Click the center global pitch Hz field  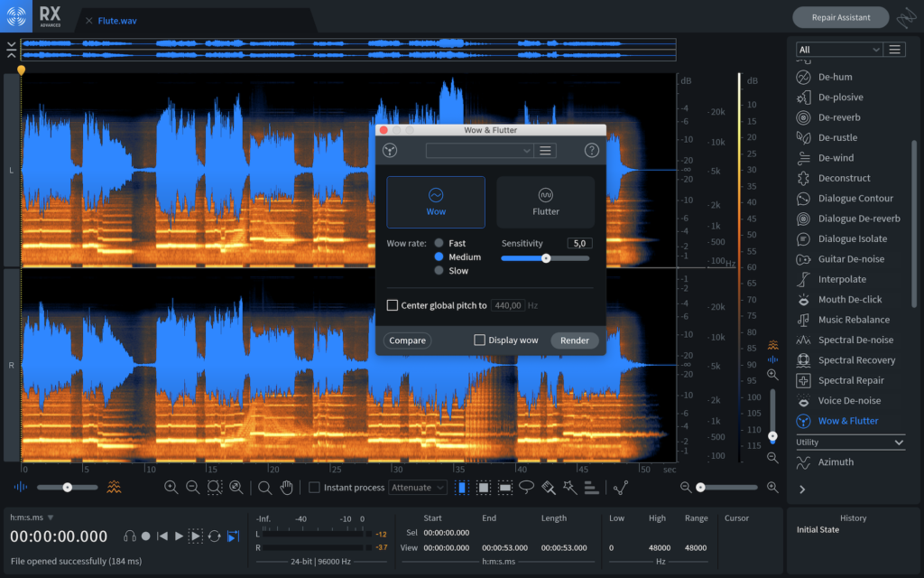(x=509, y=305)
